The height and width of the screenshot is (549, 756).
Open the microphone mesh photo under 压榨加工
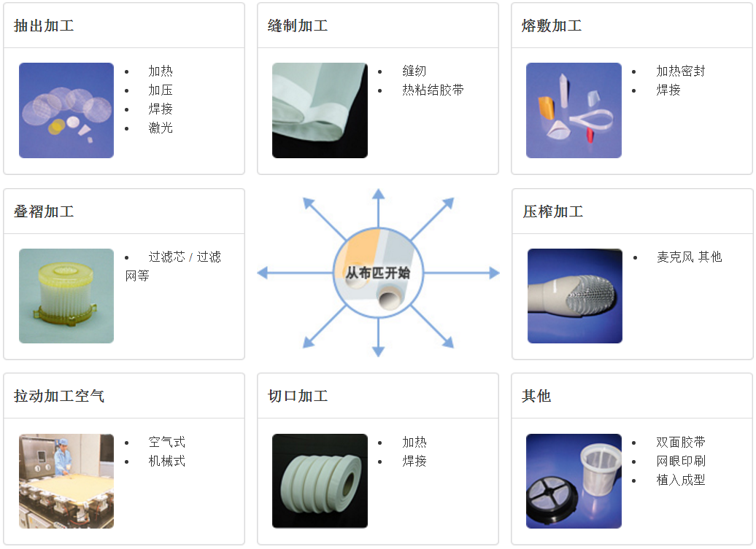pyautogui.click(x=575, y=296)
